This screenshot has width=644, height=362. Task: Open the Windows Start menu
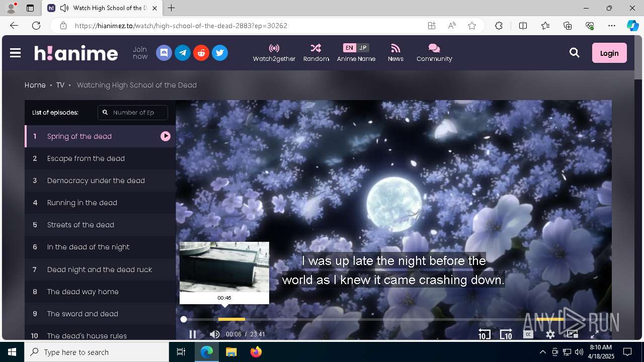pyautogui.click(x=12, y=352)
